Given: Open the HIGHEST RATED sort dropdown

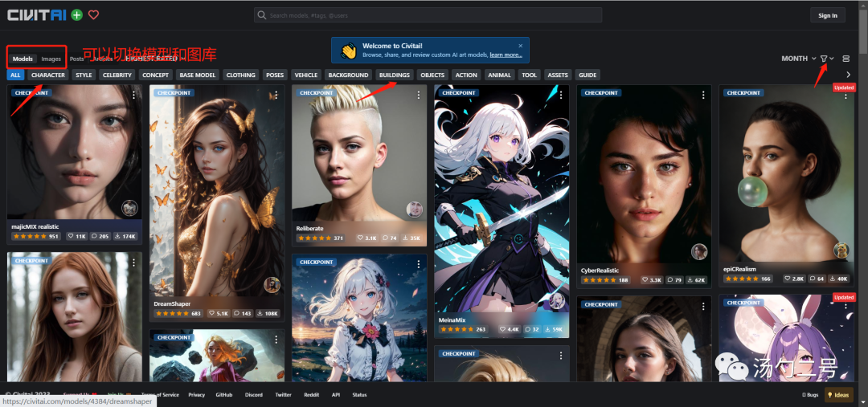Looking at the screenshot, I should coord(155,59).
